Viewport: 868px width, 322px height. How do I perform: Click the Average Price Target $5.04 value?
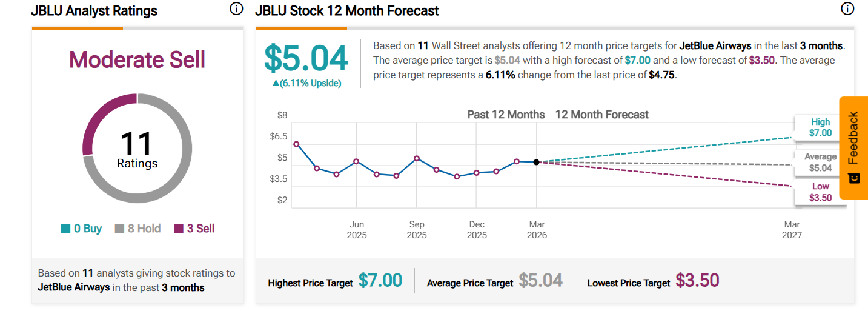pos(540,280)
